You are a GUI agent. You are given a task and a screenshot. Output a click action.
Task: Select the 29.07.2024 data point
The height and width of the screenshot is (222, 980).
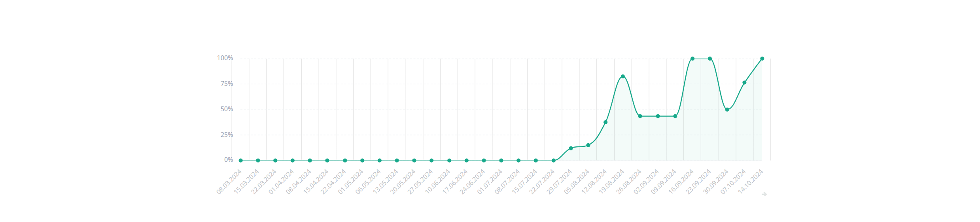coord(571,148)
